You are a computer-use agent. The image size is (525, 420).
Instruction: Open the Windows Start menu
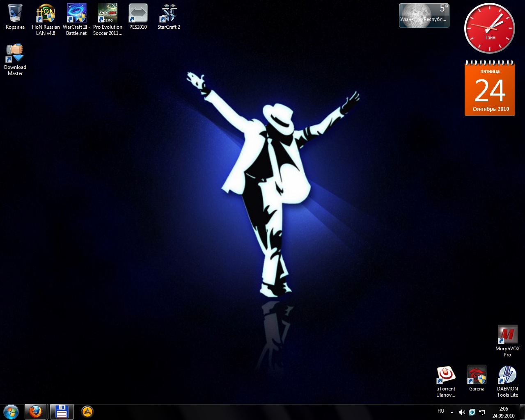[11, 411]
